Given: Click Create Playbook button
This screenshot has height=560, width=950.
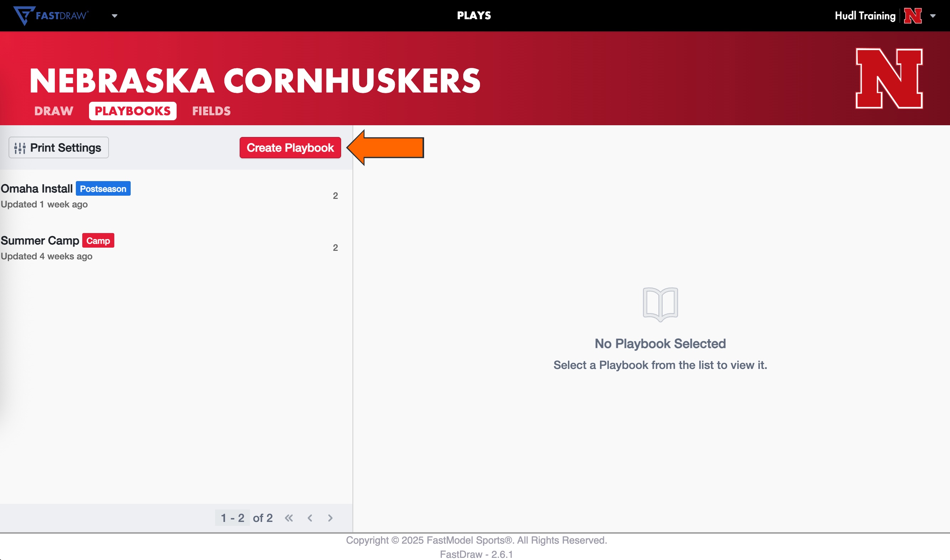Looking at the screenshot, I should pos(290,148).
